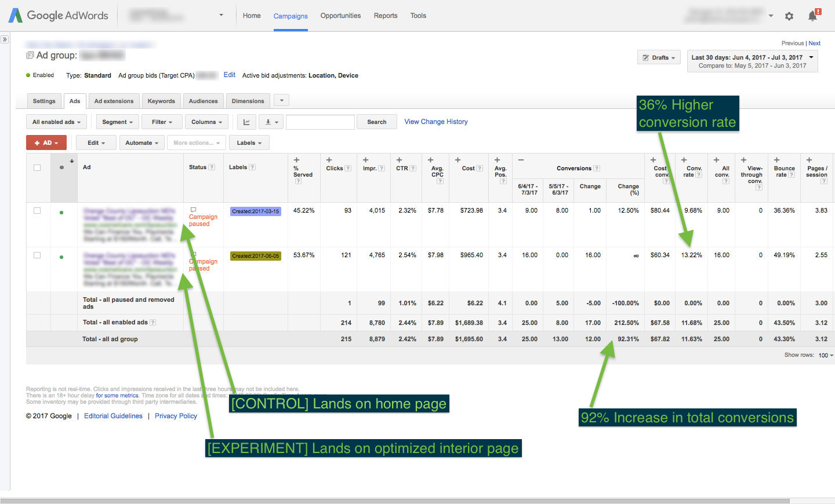
Task: Toggle the chart view icon
Action: (x=246, y=122)
